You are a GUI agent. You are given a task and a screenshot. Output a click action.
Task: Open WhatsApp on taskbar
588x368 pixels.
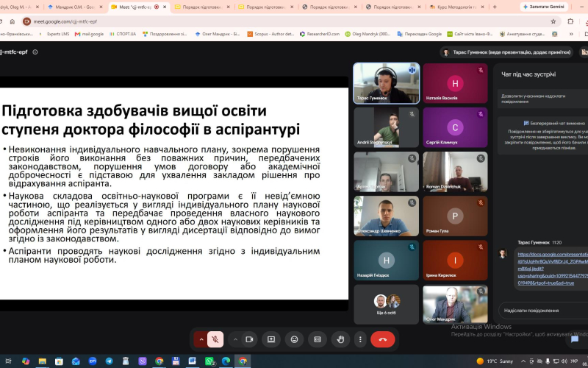(x=209, y=361)
